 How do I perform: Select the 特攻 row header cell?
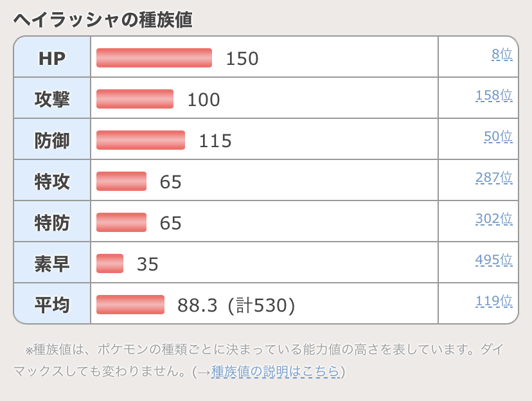point(52,180)
